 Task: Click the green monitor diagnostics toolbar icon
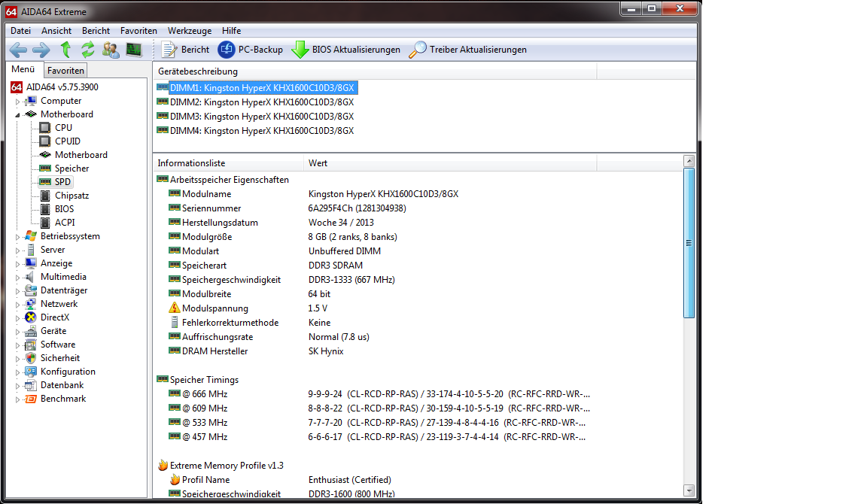tap(134, 50)
